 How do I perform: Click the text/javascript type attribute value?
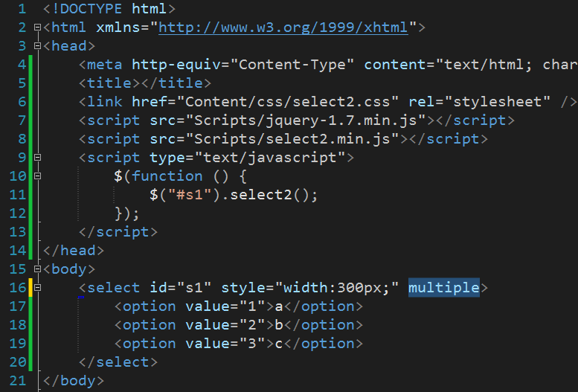point(270,158)
